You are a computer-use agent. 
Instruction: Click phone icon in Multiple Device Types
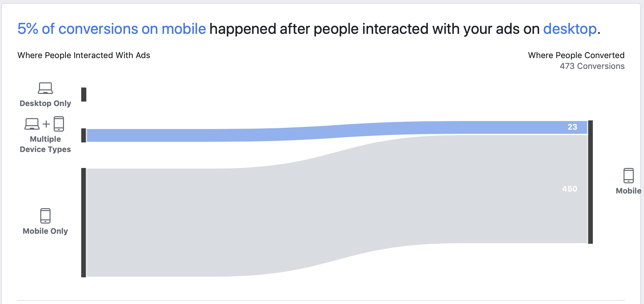point(59,124)
